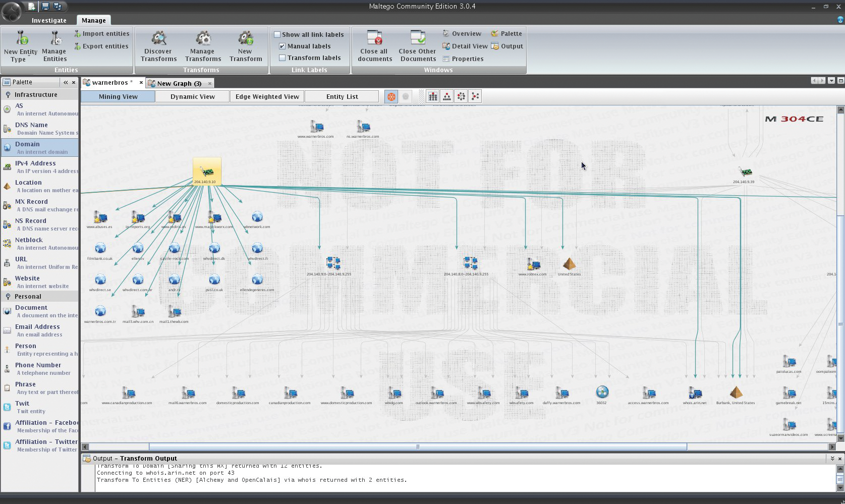
Task: Open the Entity List view
Action: [x=342, y=96]
